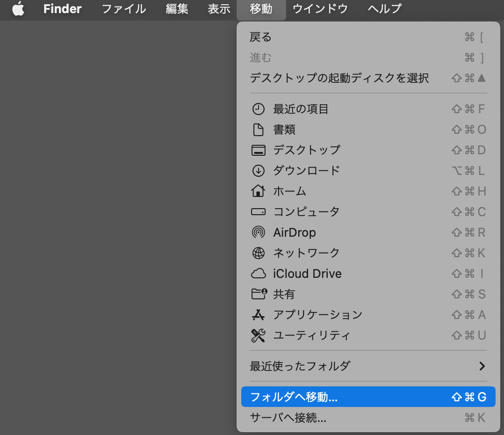This screenshot has height=435, width=504.
Task: Click the 共有 shared folder icon
Action: point(259,294)
